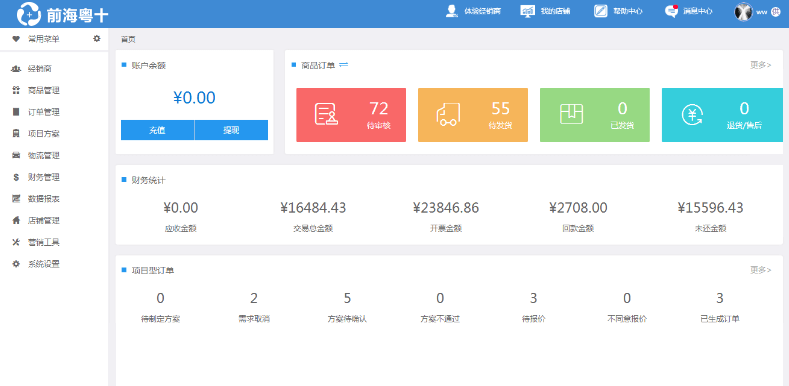Open 经销商 via its people icon
The width and height of the screenshot is (789, 386).
click(16, 68)
